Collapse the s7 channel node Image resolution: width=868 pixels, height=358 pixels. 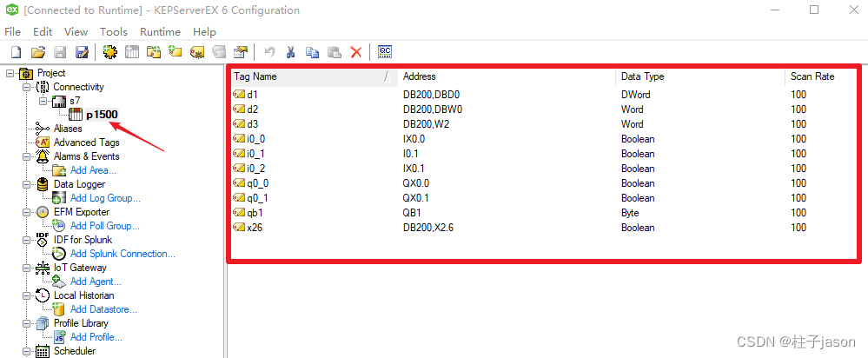point(43,101)
